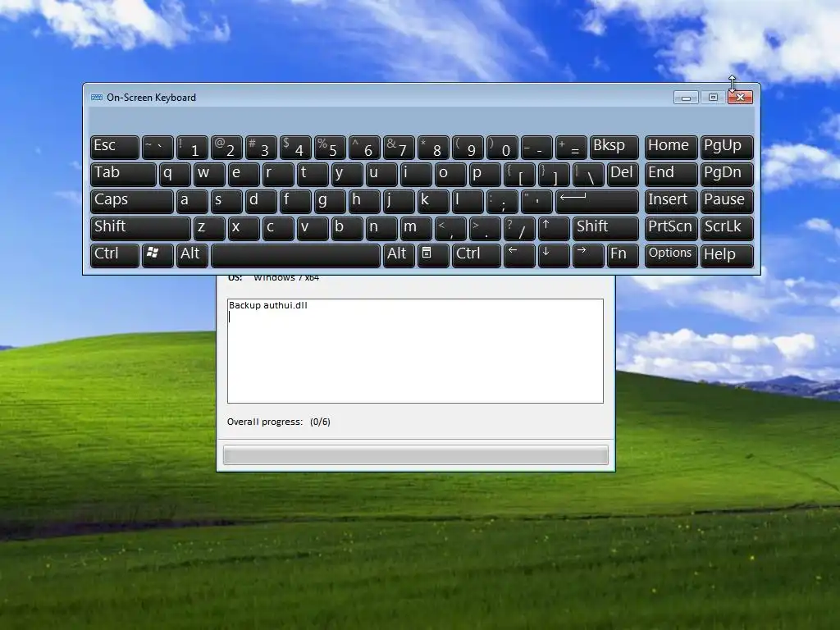This screenshot has height=630, width=840.
Task: Tap the Tab key
Action: [x=123, y=174]
